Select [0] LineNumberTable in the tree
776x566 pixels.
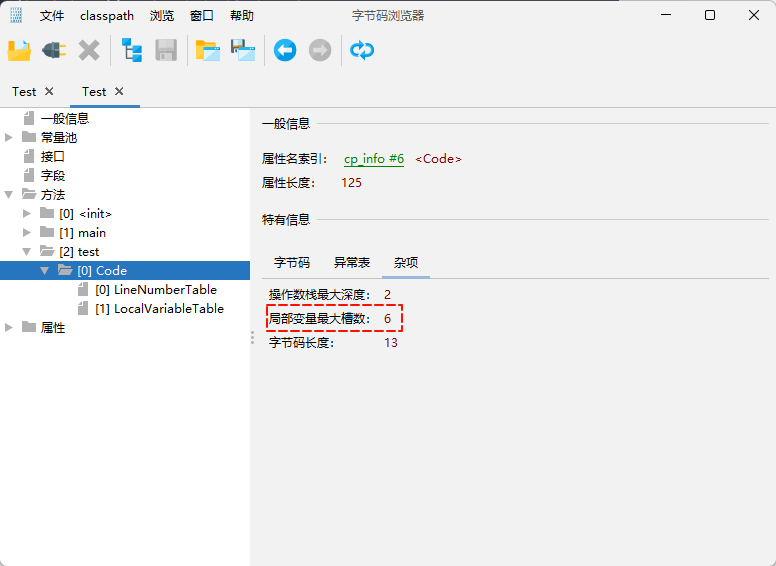click(155, 290)
